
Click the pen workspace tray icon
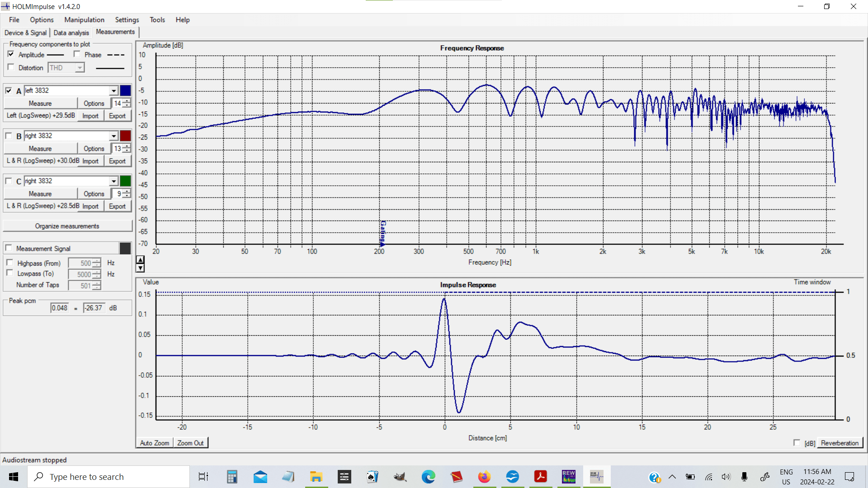click(x=765, y=477)
